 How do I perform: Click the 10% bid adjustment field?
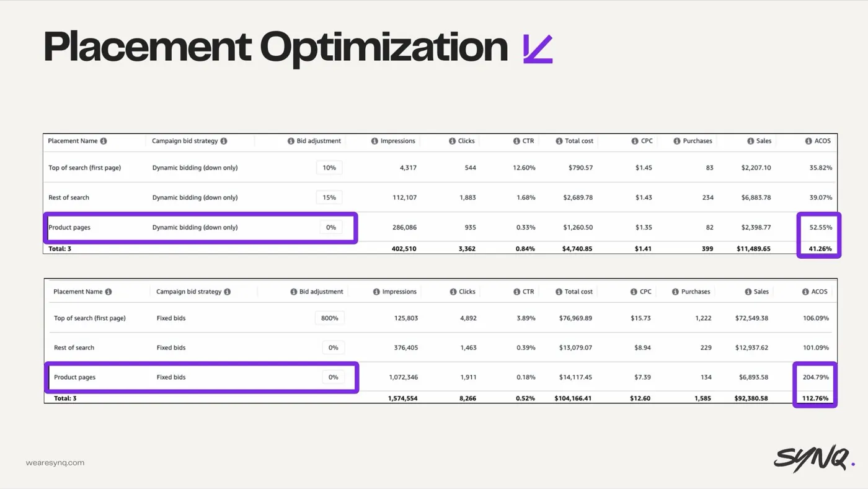329,168
